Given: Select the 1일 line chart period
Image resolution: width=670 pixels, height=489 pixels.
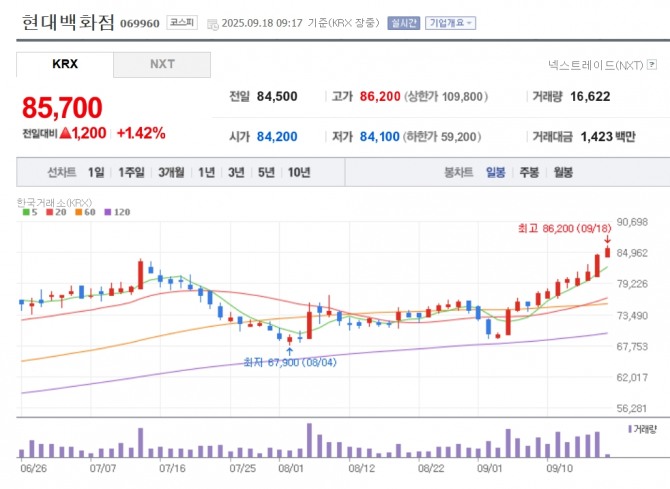Looking at the screenshot, I should tap(96, 172).
